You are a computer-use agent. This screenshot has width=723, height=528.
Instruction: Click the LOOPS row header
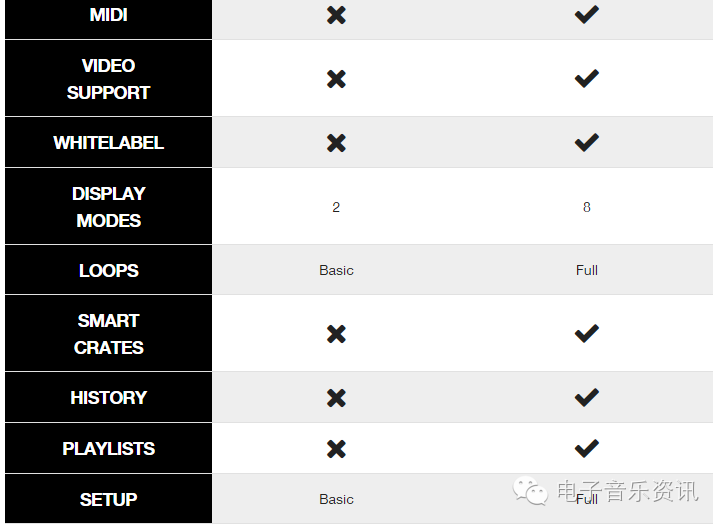coord(108,271)
